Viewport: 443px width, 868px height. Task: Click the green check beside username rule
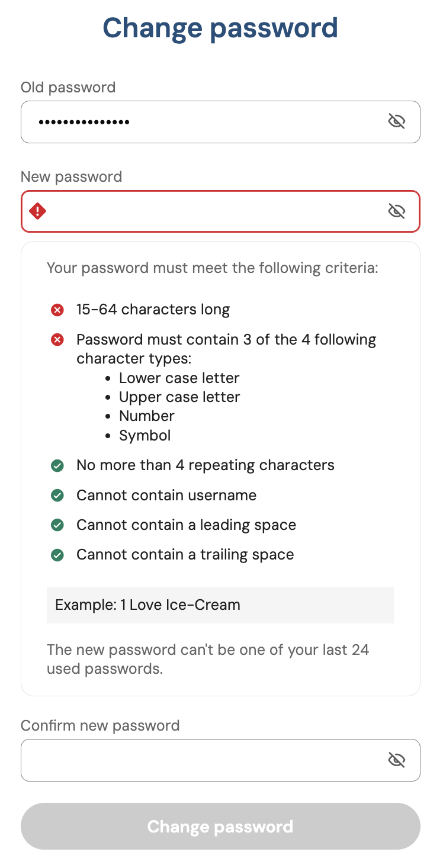pos(57,495)
